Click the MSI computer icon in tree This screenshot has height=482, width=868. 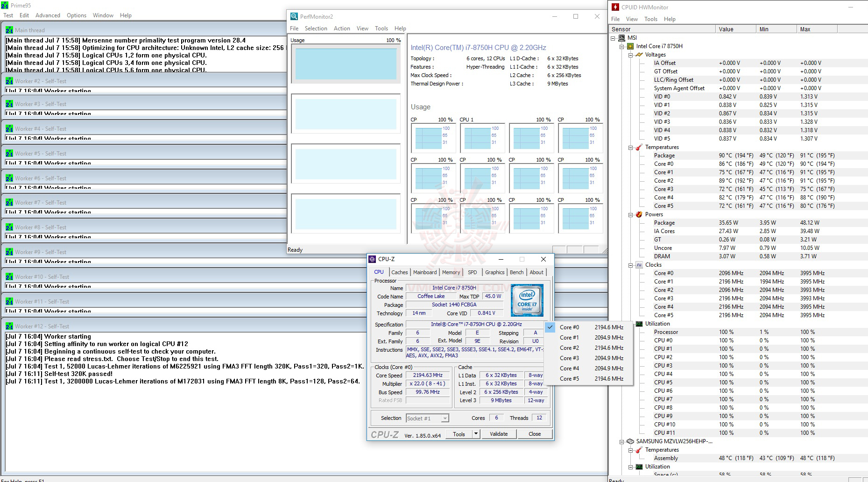621,38
